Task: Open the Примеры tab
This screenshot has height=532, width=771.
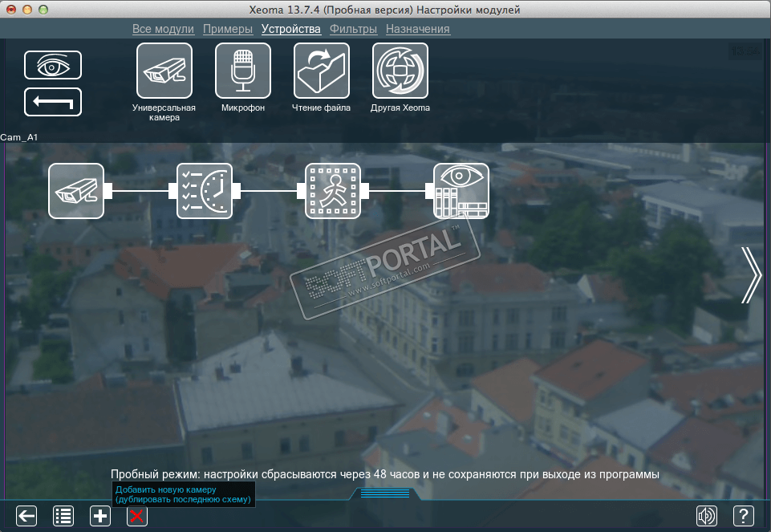Action: (228, 29)
